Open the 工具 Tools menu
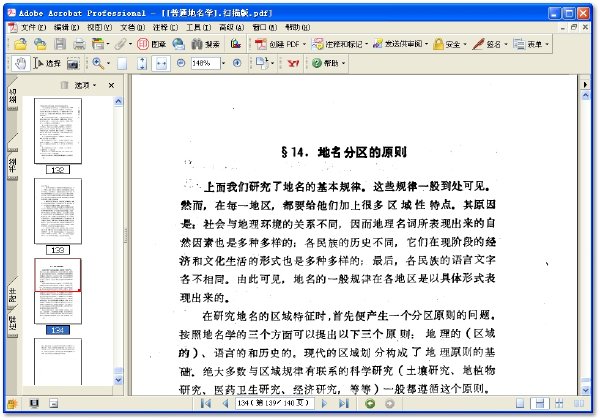 [198, 27]
